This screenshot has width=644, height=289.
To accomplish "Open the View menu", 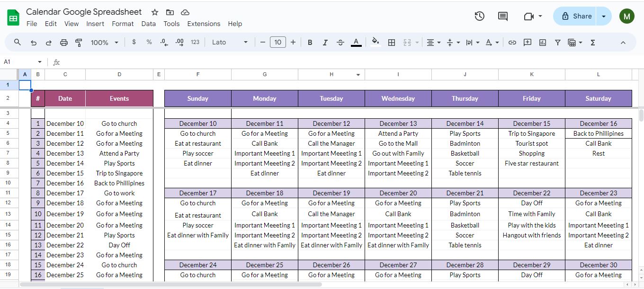I will (x=72, y=24).
